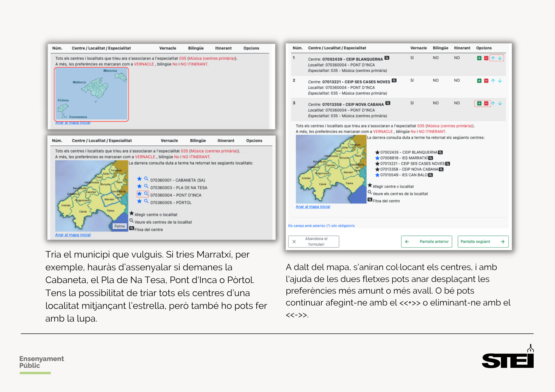Click Pantalla següent button

point(483,241)
